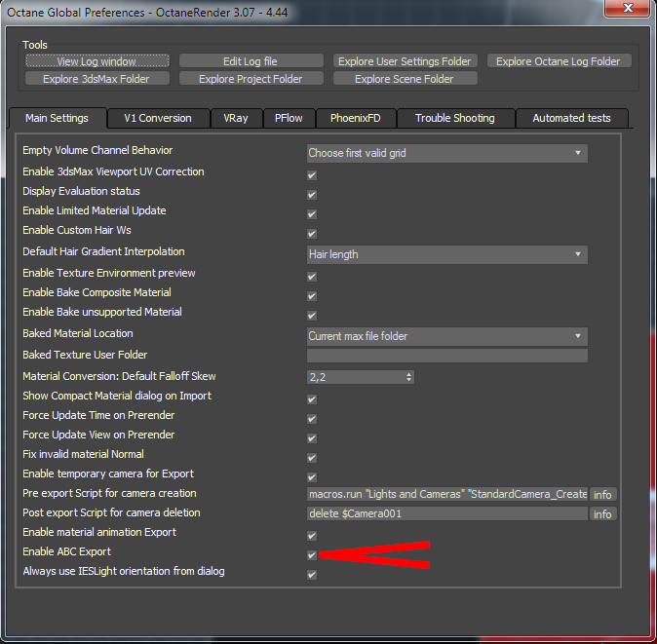The image size is (657, 644).
Task: Click the Baked Texture User Folder field
Action: coord(447,356)
